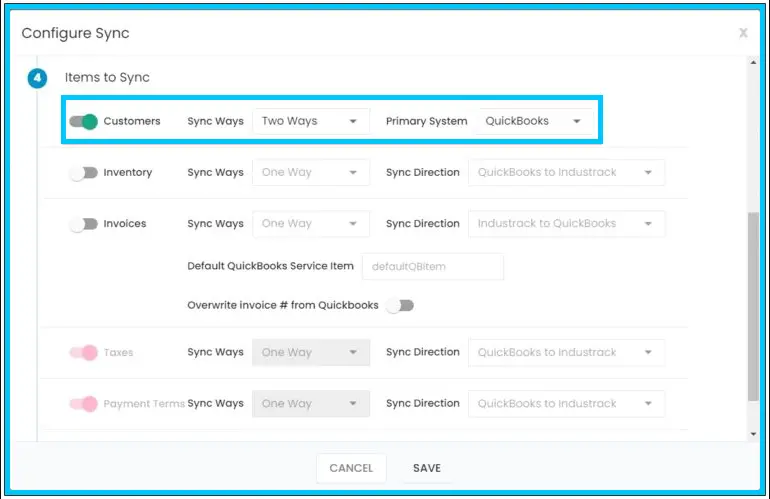Click the Customers label
The height and width of the screenshot is (499, 770).
[132, 121]
